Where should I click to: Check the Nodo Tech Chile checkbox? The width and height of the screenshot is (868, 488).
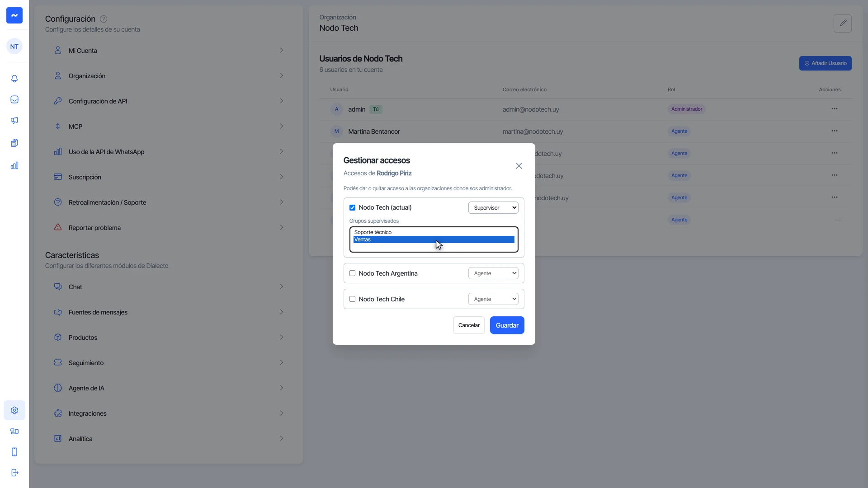click(352, 299)
